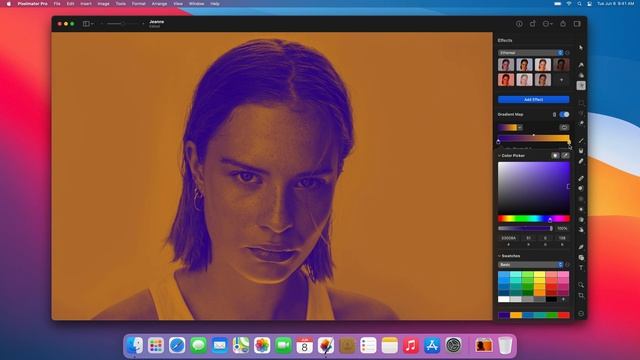640x360 pixels.
Task: Add a new effects preset with plus button
Action: (561, 80)
